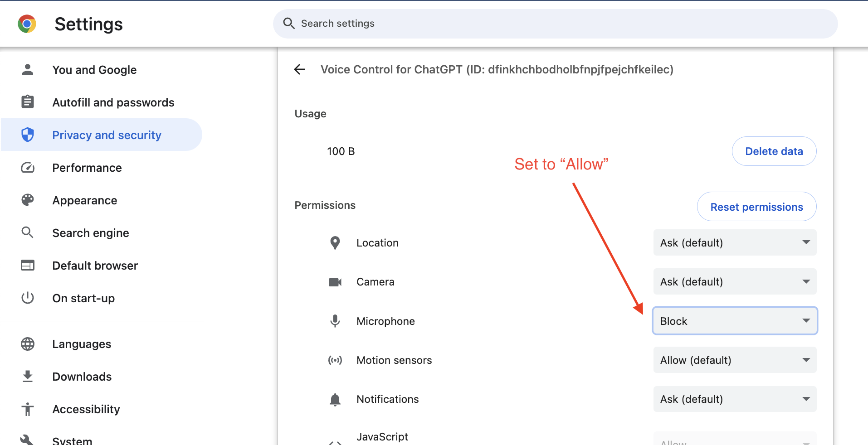Image resolution: width=868 pixels, height=445 pixels.
Task: Click the Camera permission icon
Action: [335, 282]
